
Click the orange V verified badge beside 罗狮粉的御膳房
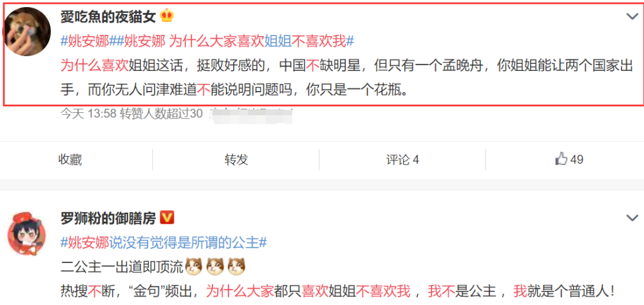(167, 218)
